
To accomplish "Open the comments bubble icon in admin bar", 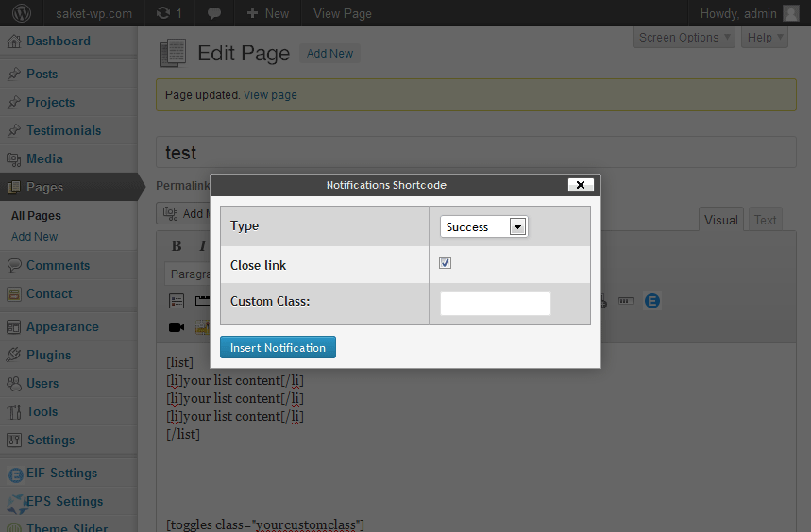I will pyautogui.click(x=214, y=14).
